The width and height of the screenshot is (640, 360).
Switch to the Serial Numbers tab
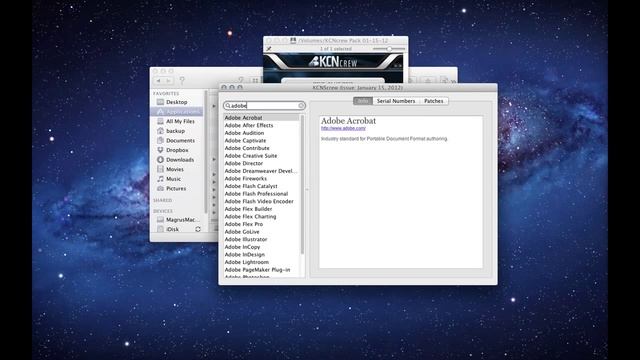pos(396,101)
